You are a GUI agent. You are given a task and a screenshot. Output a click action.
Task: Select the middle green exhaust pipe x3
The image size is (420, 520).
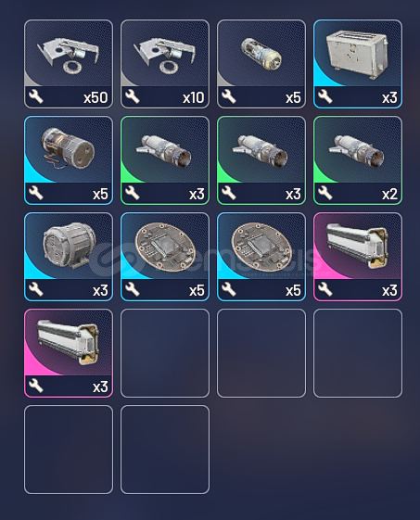[x=261, y=160]
